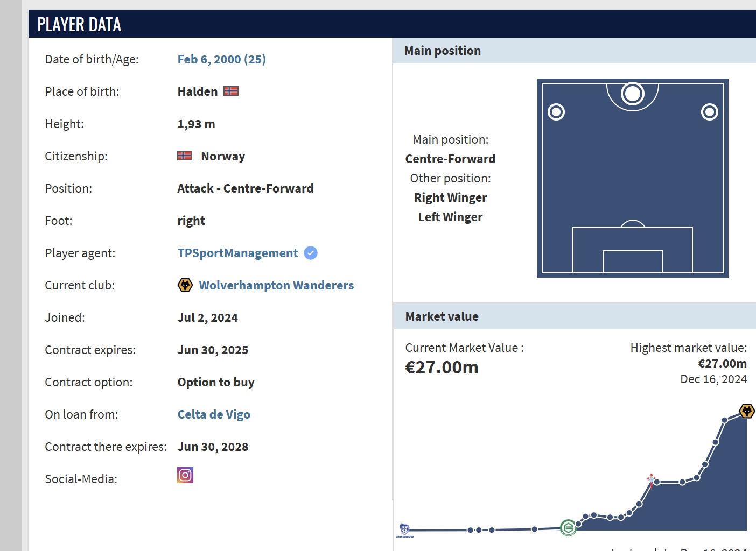Open the Celta de Vigo loan club link

coord(214,414)
